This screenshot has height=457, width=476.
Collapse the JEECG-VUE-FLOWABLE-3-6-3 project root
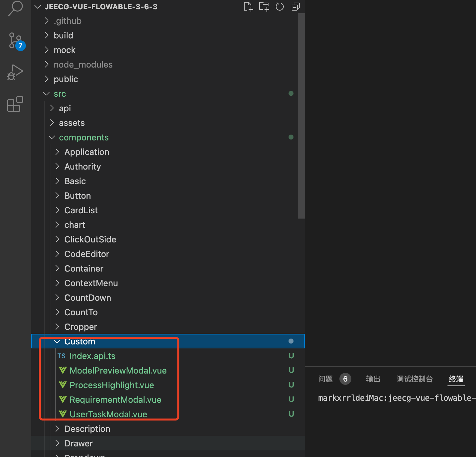[38, 7]
